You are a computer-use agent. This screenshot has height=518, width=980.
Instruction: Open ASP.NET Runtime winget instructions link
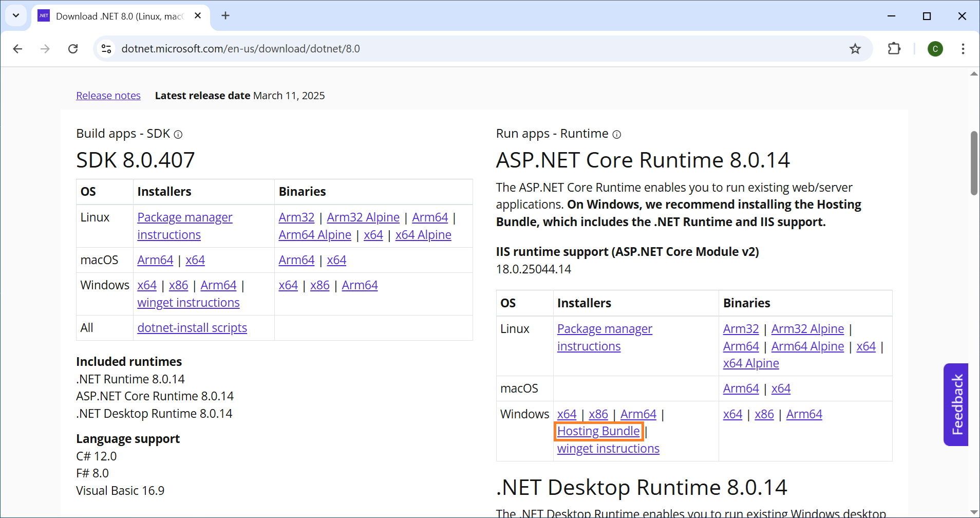608,449
